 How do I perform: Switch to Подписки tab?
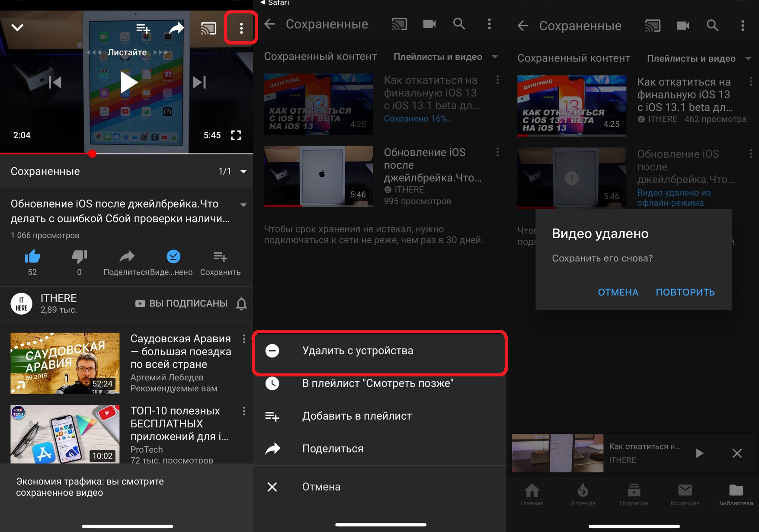click(x=634, y=495)
